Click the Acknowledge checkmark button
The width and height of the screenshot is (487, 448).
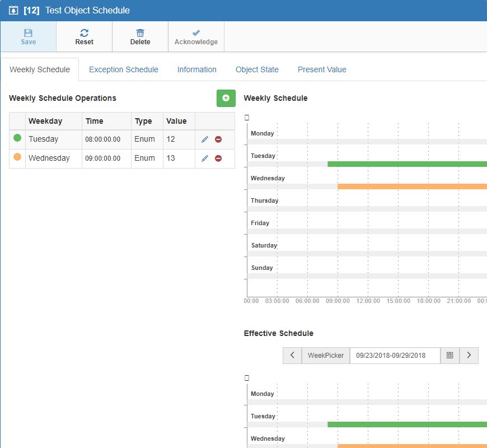point(196,37)
